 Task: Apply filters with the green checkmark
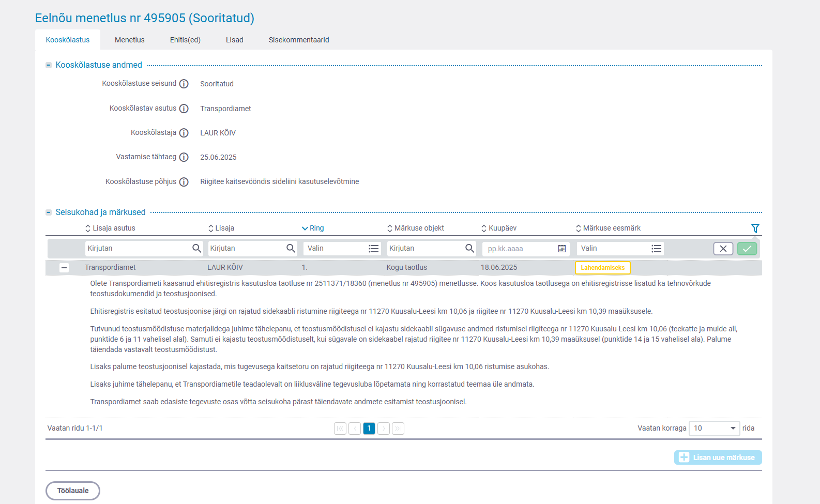pos(747,249)
